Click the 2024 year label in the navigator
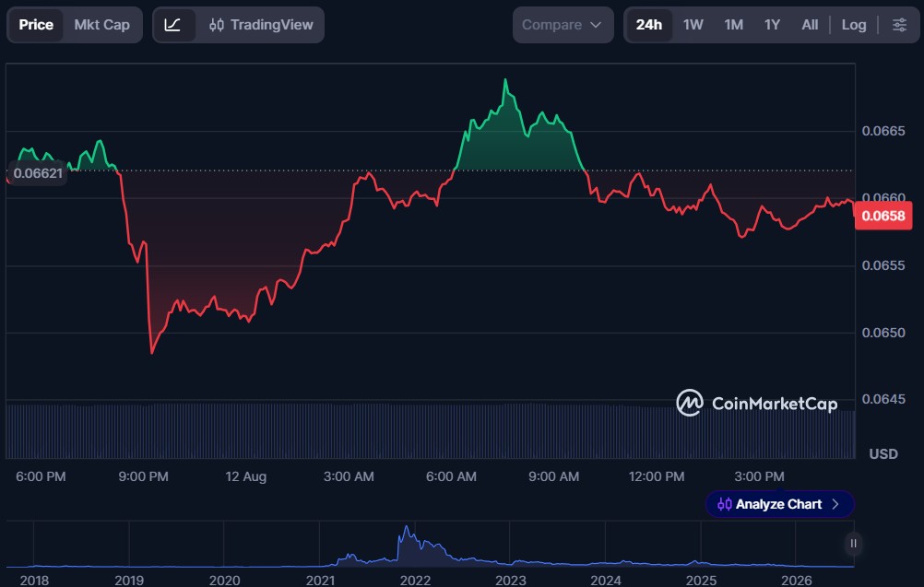Viewport: 924px width, 587px height. 606,580
